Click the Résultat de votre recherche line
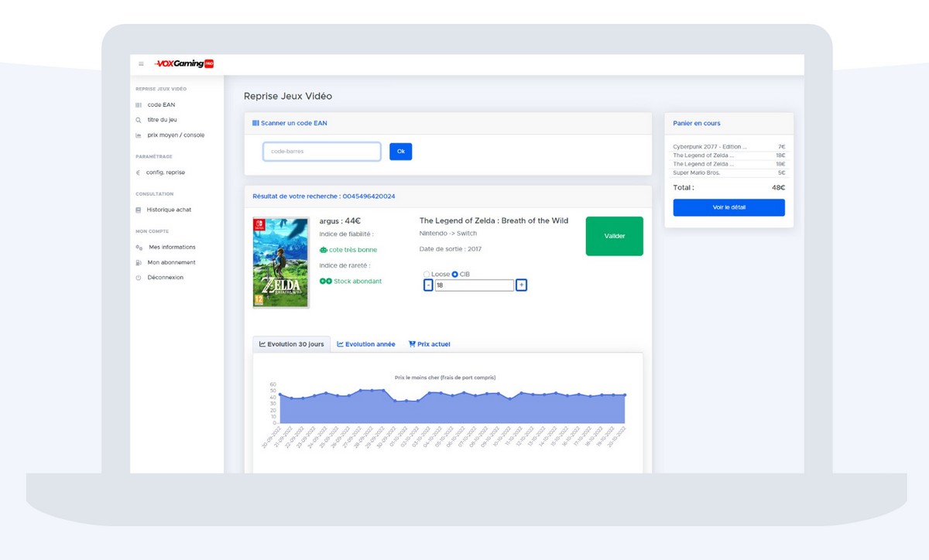Screen dimensions: 929x560 point(324,196)
